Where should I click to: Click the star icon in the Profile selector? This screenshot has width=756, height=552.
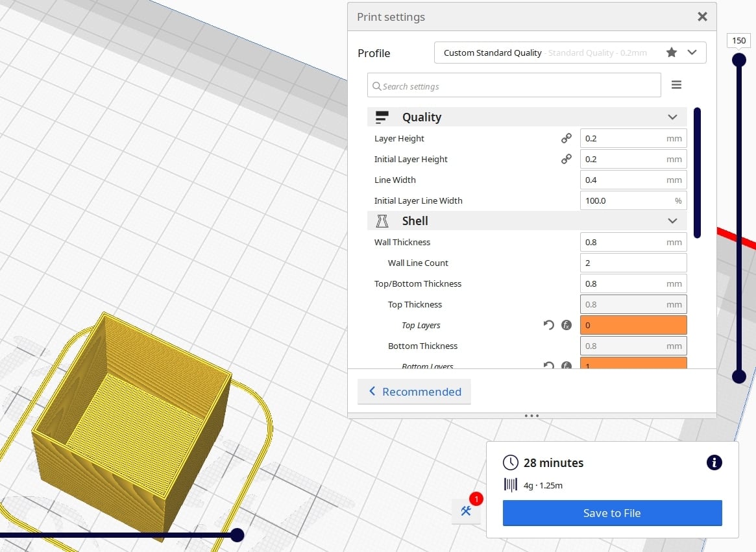coord(671,53)
